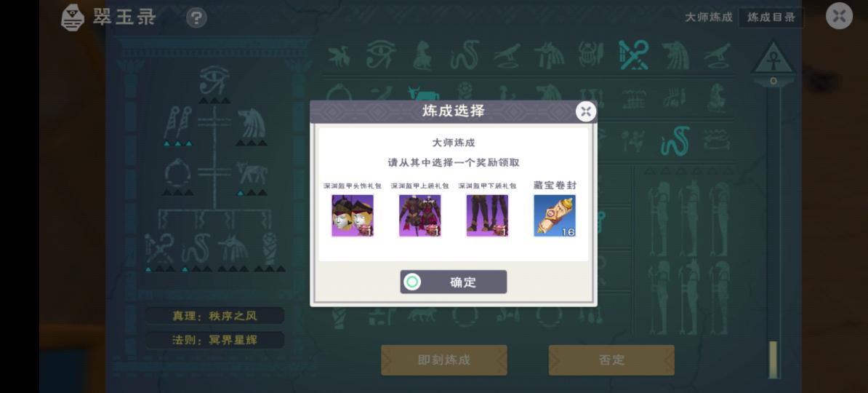The image size is (868, 393).
Task: Choose the 深渊盔甲下装礼包 leg armor reward
Action: pos(487,215)
